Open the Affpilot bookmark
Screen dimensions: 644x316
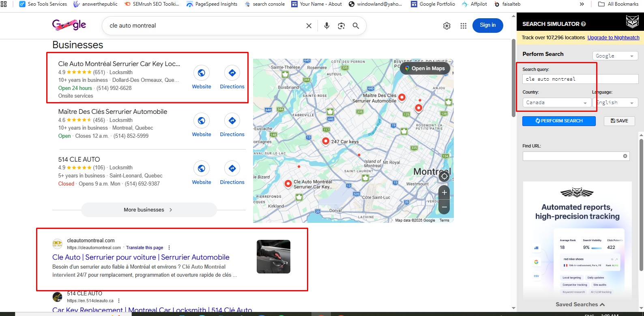[x=474, y=4]
